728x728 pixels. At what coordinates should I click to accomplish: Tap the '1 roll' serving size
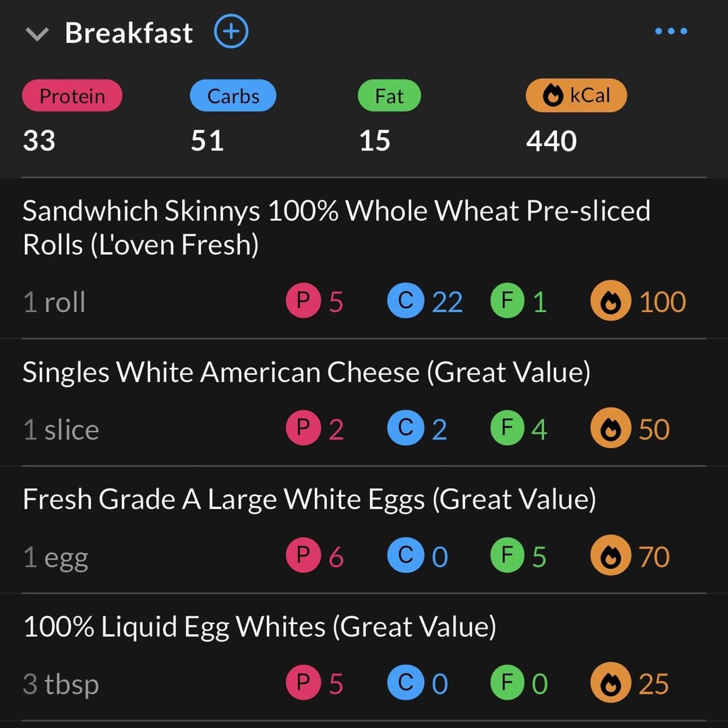click(55, 302)
